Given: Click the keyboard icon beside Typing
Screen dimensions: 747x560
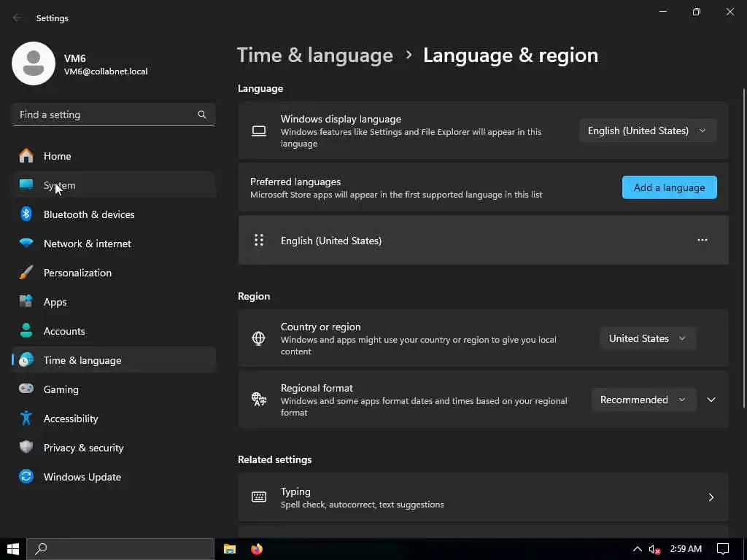Looking at the screenshot, I should point(259,497).
